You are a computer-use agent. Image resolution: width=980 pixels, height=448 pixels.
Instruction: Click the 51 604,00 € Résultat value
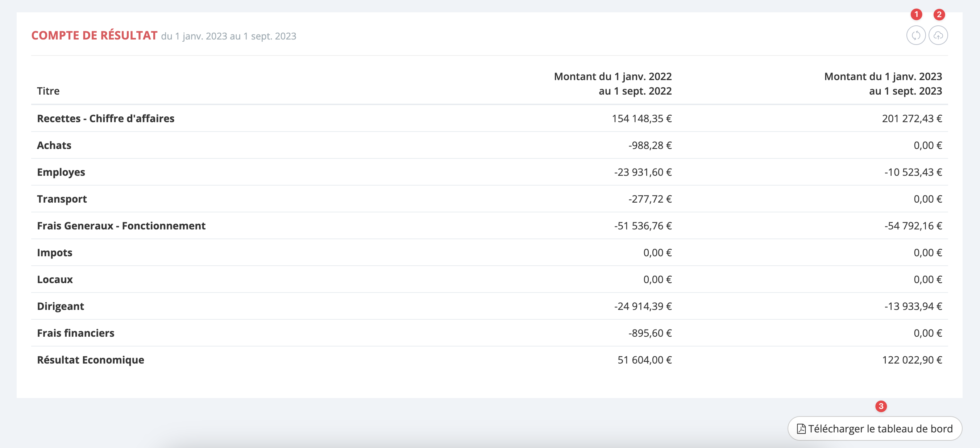tap(644, 360)
